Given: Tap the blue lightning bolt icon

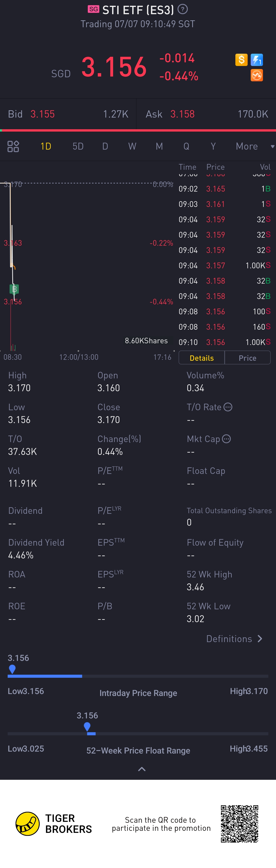Looking at the screenshot, I should (x=257, y=60).
